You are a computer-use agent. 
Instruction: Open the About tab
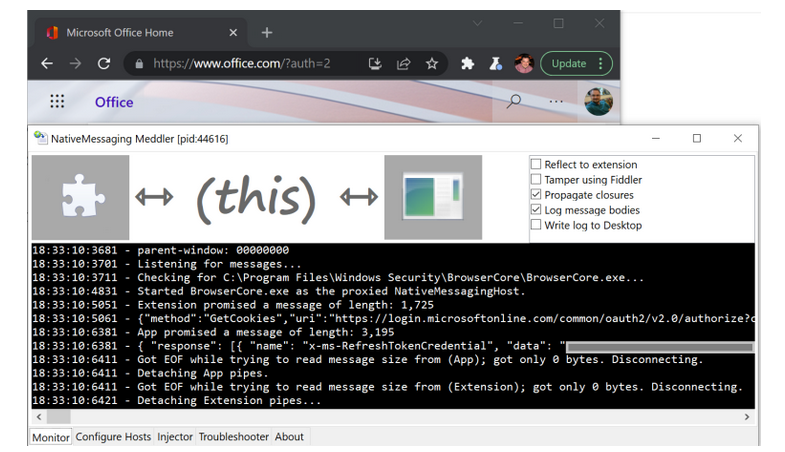(x=289, y=436)
